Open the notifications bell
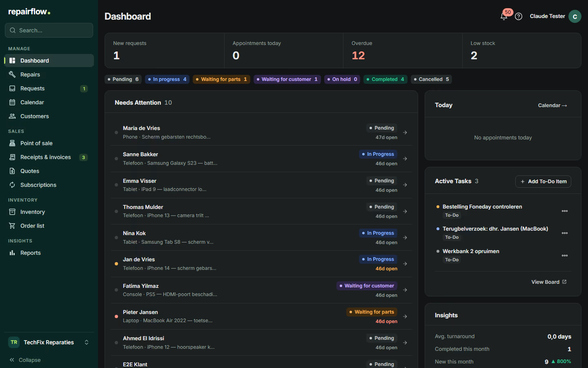 pos(504,16)
